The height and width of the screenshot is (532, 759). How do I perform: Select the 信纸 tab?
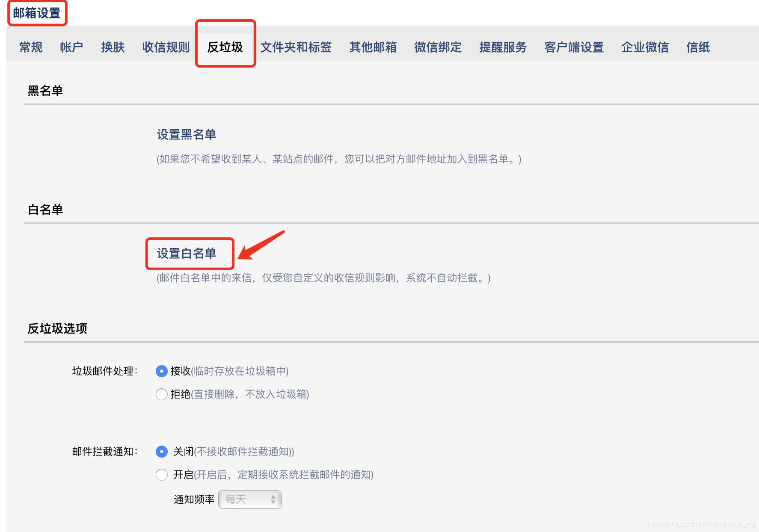698,47
